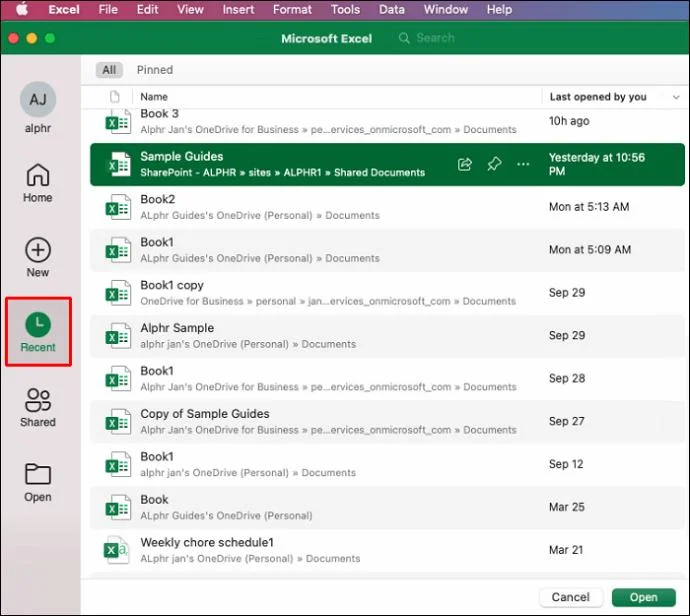Image resolution: width=690 pixels, height=616 pixels.
Task: Click the Cancel button
Action: click(x=571, y=597)
